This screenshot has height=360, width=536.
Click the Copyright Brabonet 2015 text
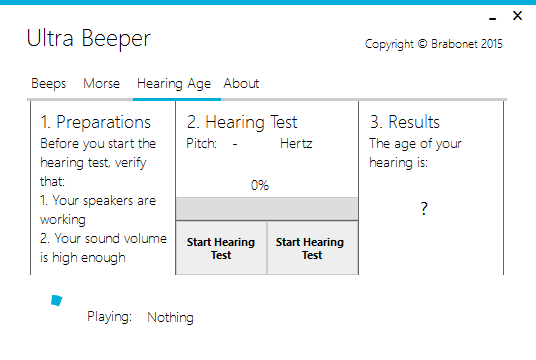click(x=434, y=44)
